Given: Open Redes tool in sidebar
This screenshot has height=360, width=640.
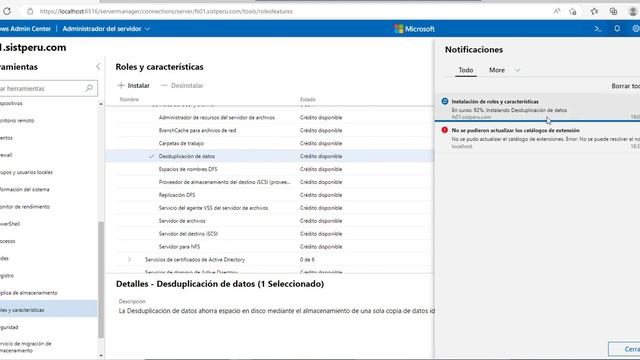Looking at the screenshot, I should pos(49,258).
